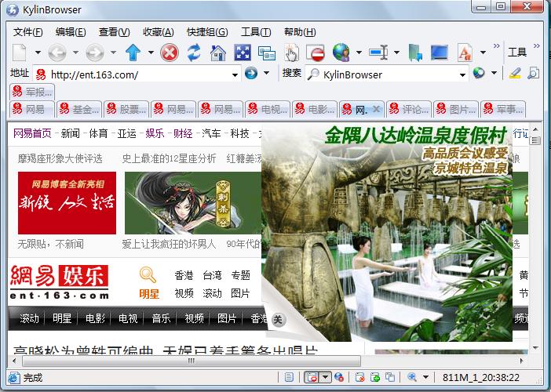
Task: Click the zoom magnifier in status bar
Action: click(412, 377)
